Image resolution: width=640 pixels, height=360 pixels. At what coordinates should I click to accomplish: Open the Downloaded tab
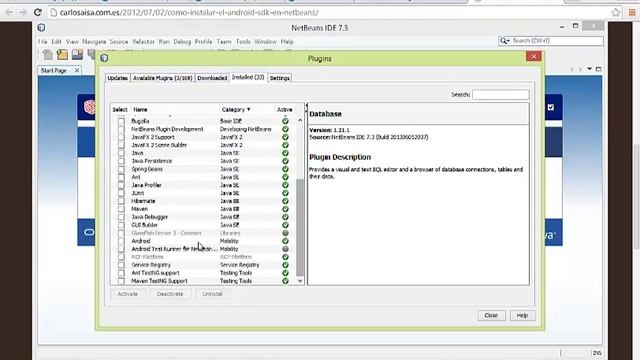212,78
